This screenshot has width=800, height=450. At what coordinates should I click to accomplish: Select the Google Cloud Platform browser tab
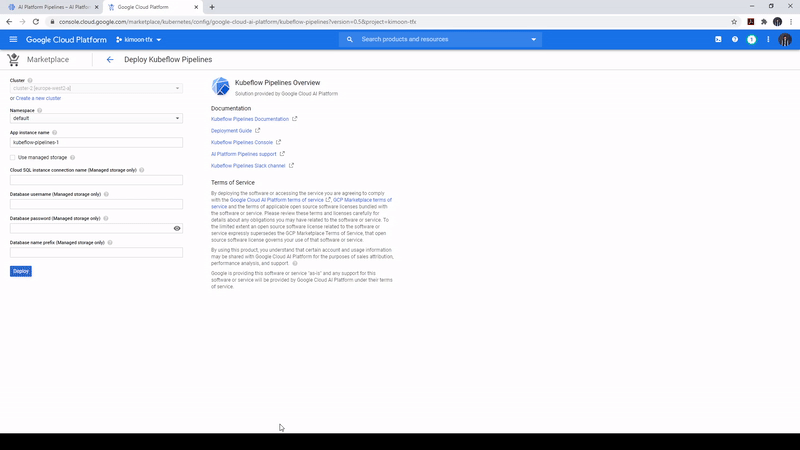pos(152,7)
